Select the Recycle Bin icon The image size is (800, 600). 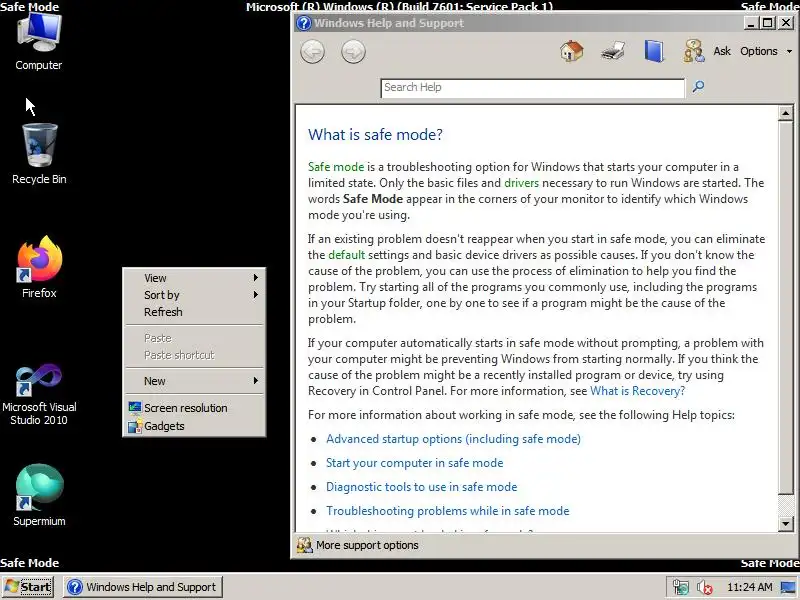pyautogui.click(x=39, y=154)
